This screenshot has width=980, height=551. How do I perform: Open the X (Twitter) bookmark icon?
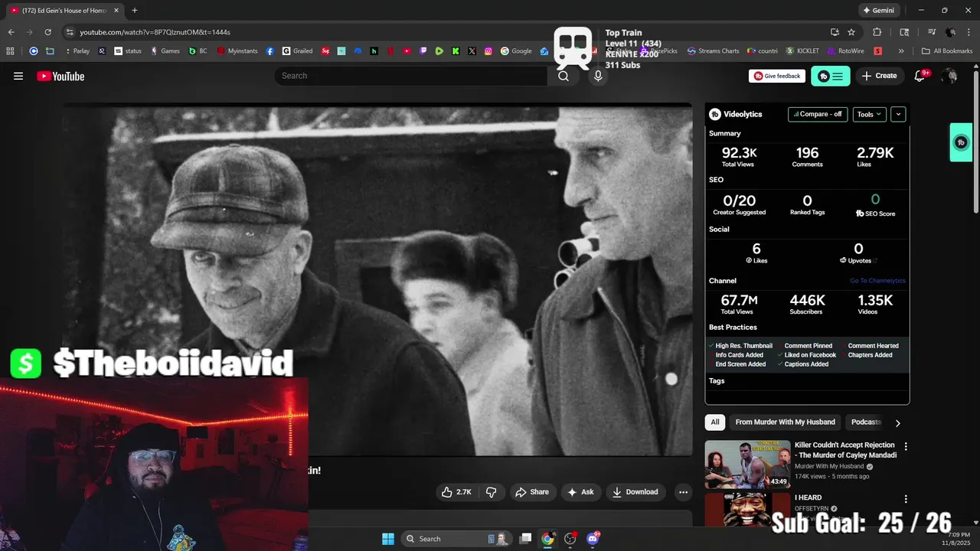click(x=472, y=51)
